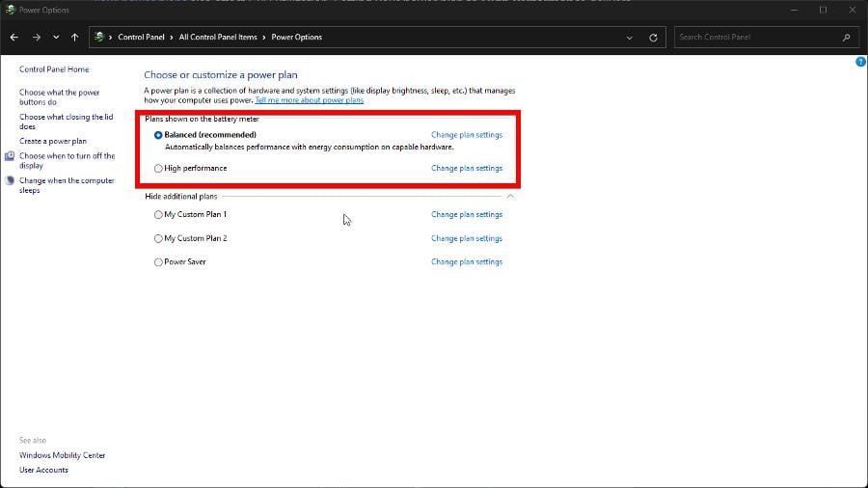The width and height of the screenshot is (868, 488).
Task: Click the Automatically balances performance description
Action: (x=310, y=148)
